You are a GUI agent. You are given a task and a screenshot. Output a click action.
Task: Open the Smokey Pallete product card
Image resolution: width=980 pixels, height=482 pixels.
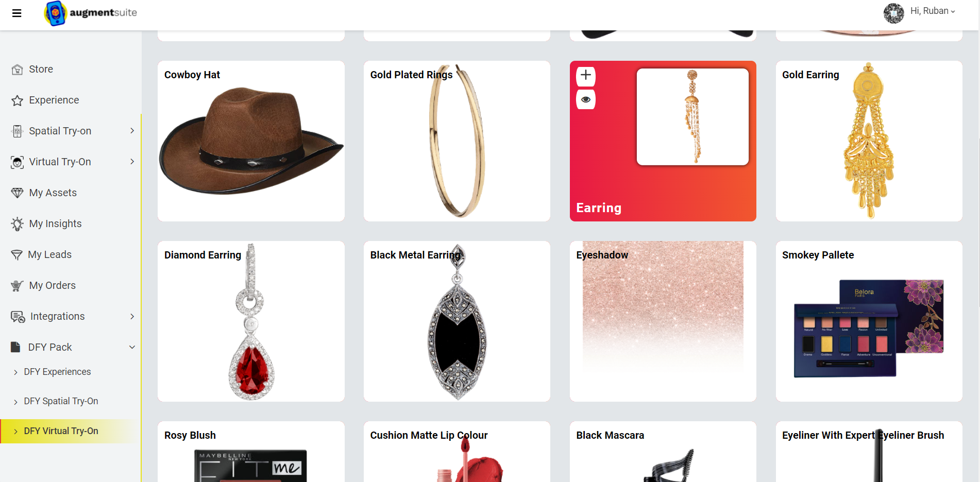(x=869, y=321)
